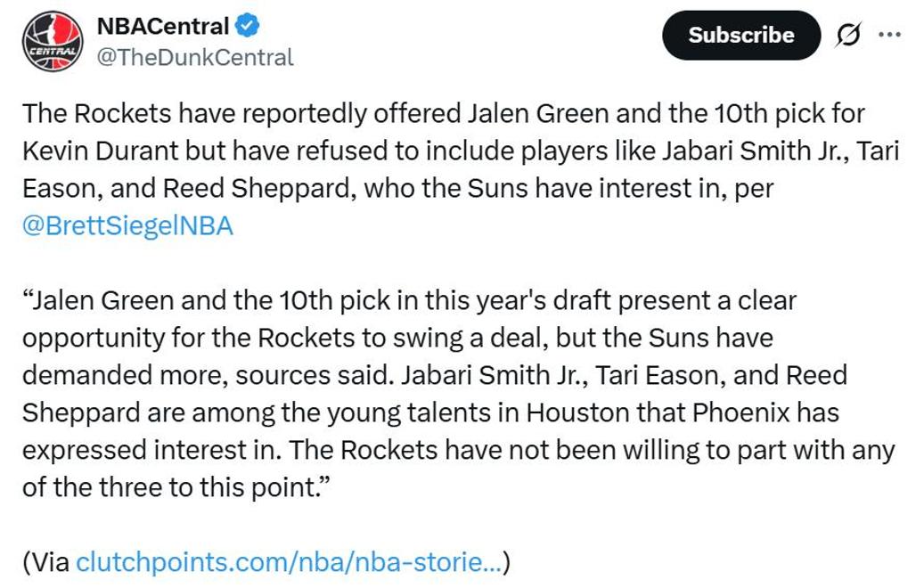Screen dimensions: 924x588
Task: Open the Grok slashed-circle icon
Action: tap(848, 35)
